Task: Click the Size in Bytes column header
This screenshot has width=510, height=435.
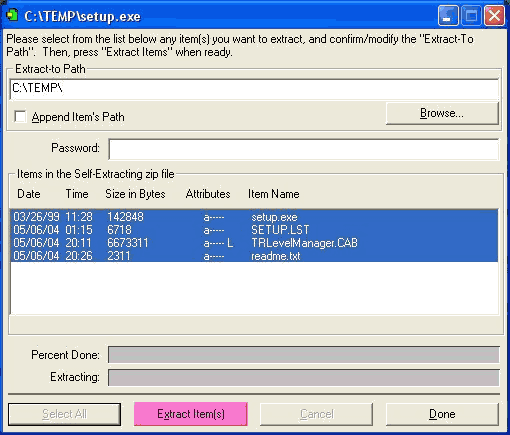Action: [135, 194]
